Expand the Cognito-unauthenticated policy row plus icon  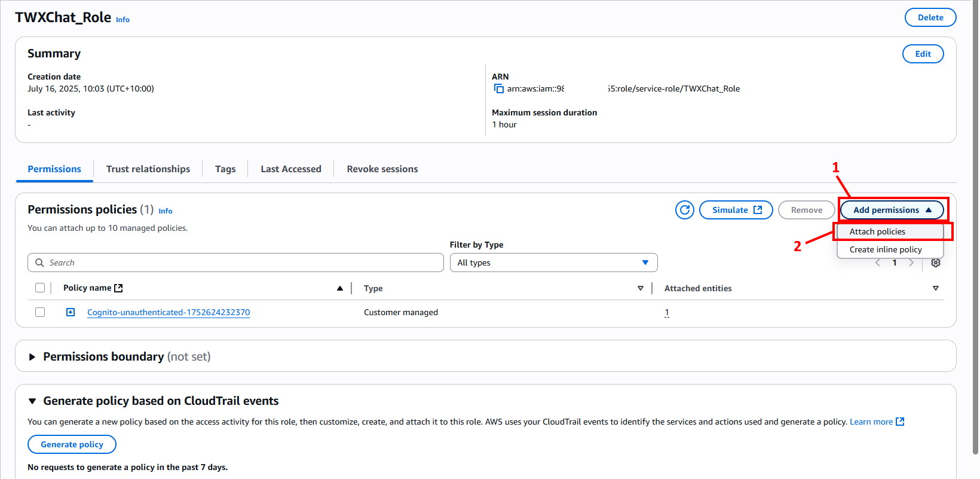coord(71,312)
